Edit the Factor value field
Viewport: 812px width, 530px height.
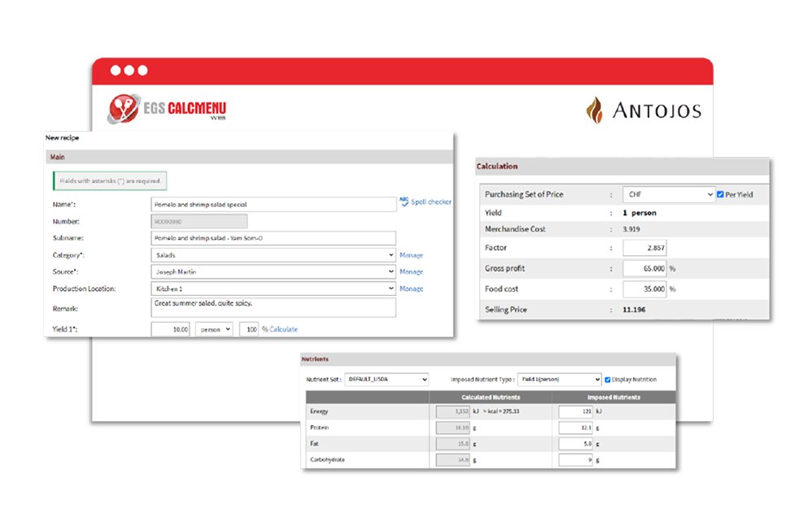pos(644,248)
